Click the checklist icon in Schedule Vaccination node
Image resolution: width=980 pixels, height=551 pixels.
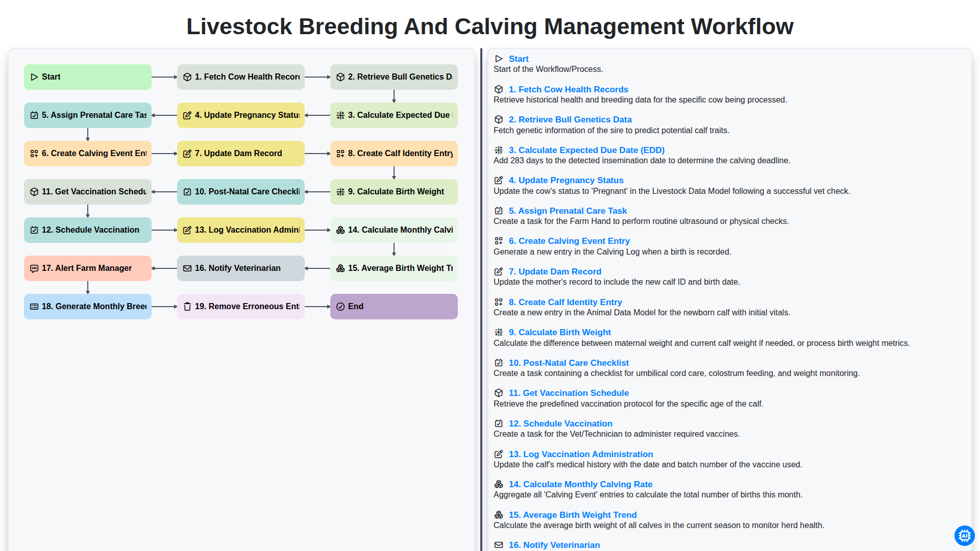[34, 230]
